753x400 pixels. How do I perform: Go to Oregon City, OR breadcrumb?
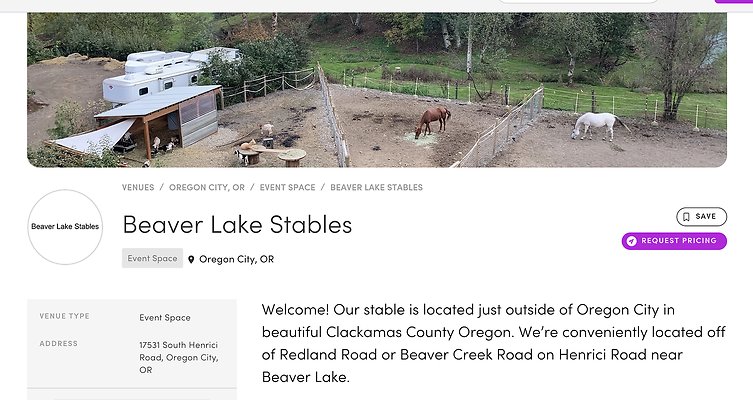pyautogui.click(x=207, y=187)
